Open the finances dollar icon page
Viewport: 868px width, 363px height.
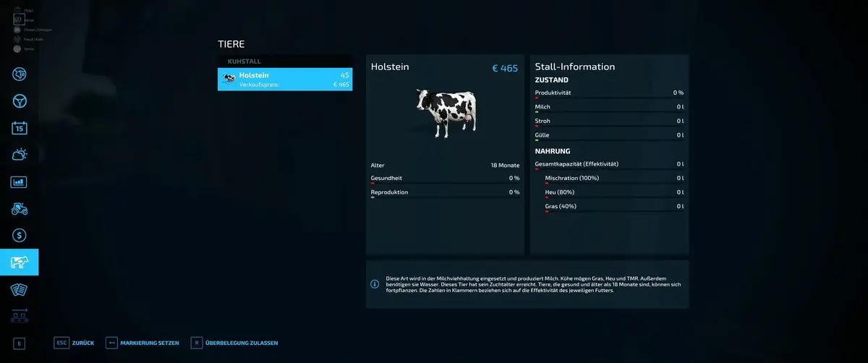(x=20, y=235)
